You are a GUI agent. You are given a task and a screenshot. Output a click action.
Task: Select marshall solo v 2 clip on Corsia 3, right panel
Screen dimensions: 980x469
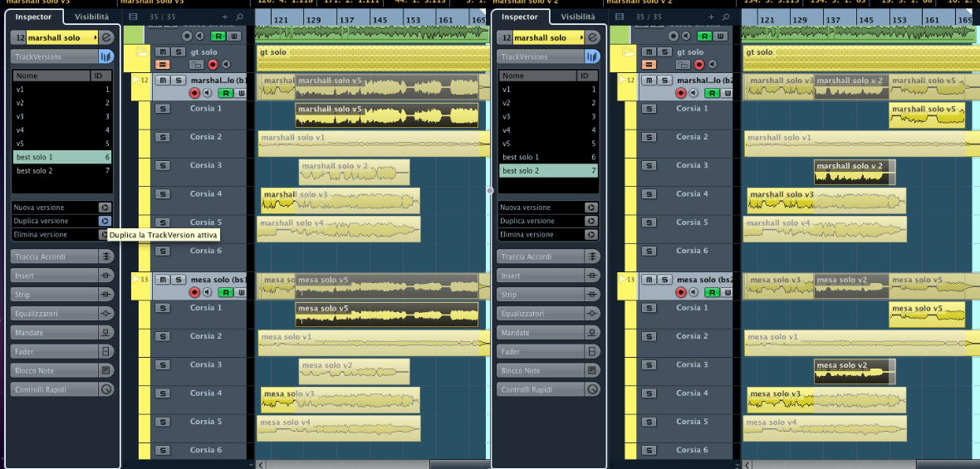855,173
